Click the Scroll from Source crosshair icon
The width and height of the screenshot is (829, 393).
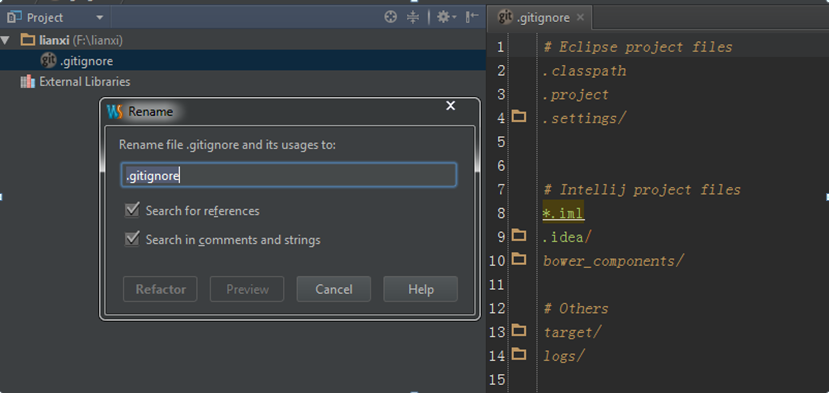(x=390, y=17)
